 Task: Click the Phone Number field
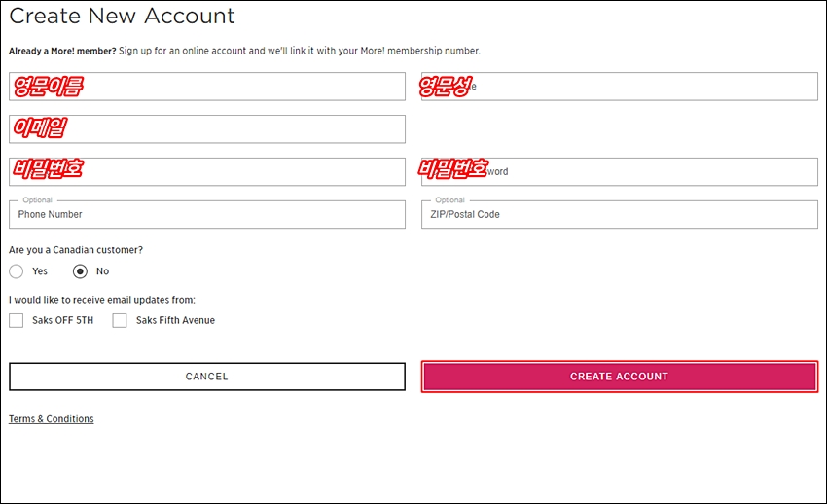206,215
